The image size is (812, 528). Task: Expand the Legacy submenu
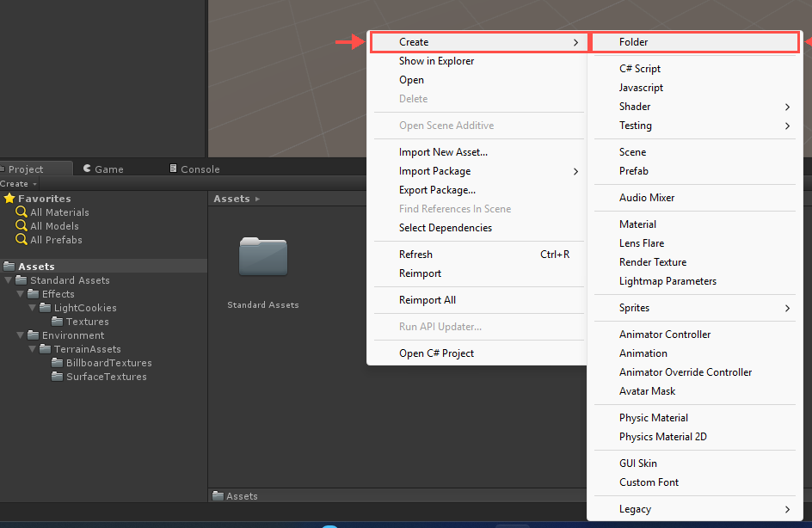787,509
